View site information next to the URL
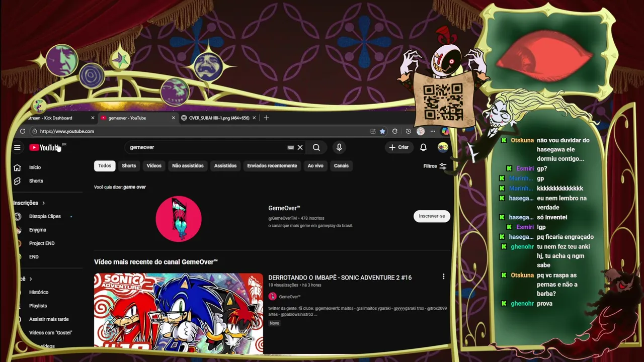 (34, 131)
